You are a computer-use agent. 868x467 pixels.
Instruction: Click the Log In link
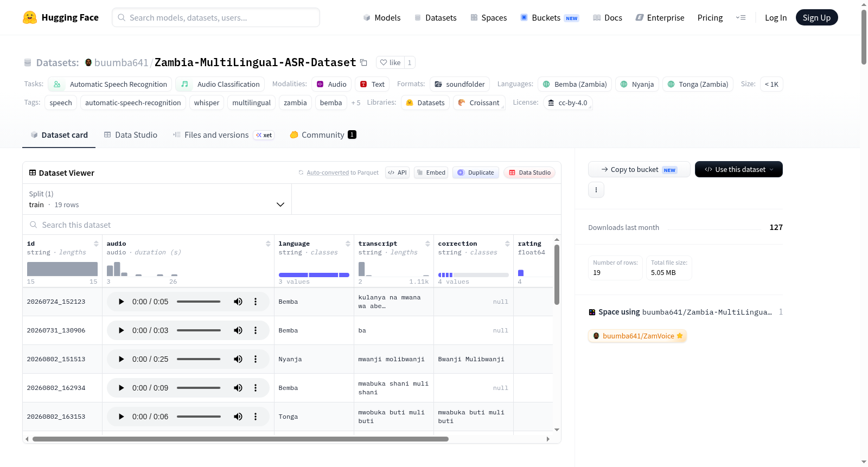tap(776, 17)
